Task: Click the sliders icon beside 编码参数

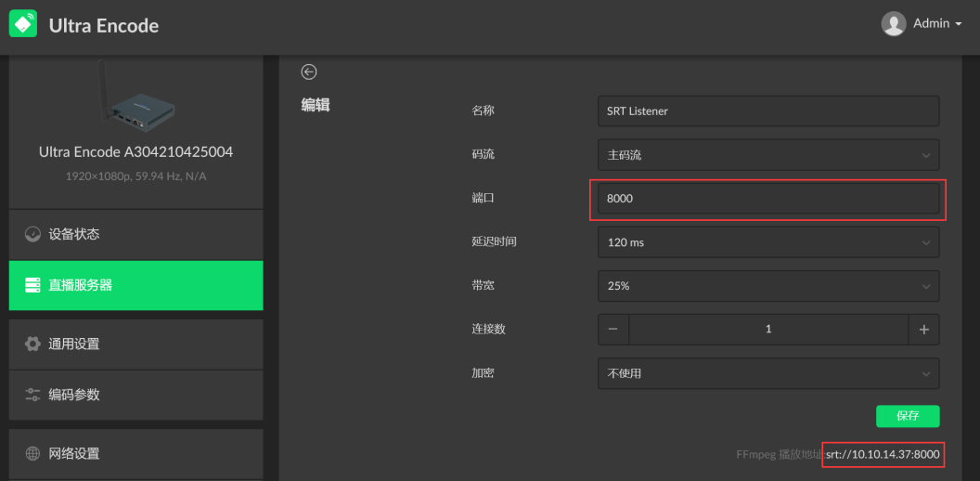Action: (32, 395)
